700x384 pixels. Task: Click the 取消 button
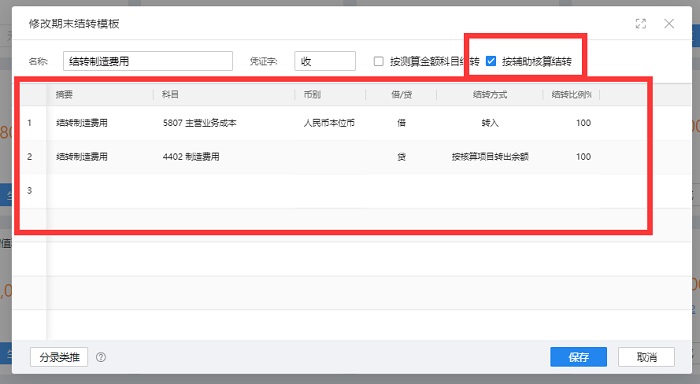click(x=646, y=357)
